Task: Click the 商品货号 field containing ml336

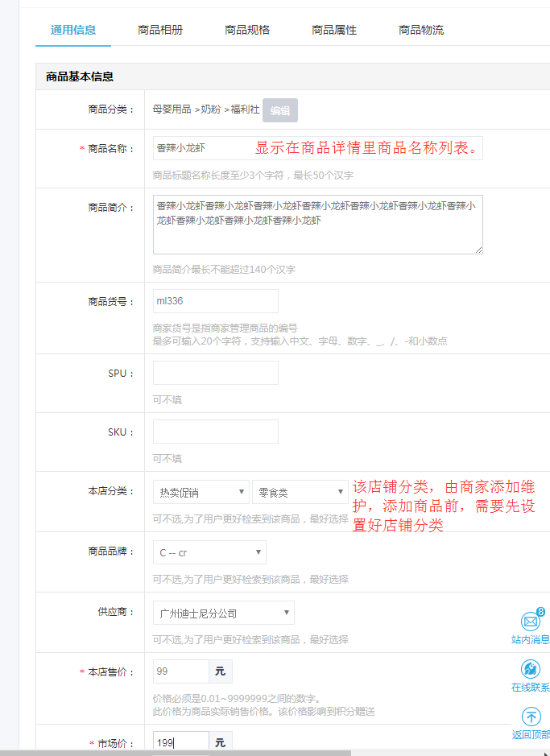Action: click(x=215, y=301)
